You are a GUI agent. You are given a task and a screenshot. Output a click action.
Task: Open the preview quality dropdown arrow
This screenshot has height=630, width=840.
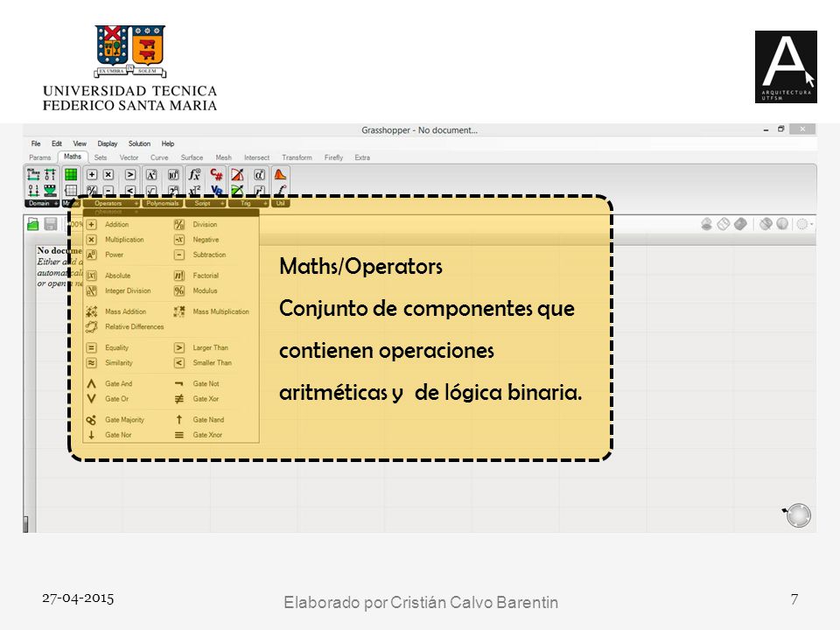point(812,224)
